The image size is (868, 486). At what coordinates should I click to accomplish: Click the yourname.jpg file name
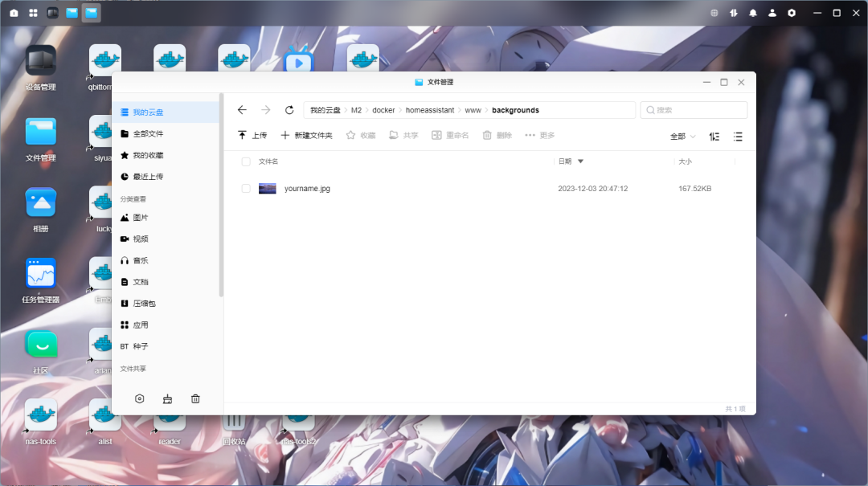click(307, 188)
